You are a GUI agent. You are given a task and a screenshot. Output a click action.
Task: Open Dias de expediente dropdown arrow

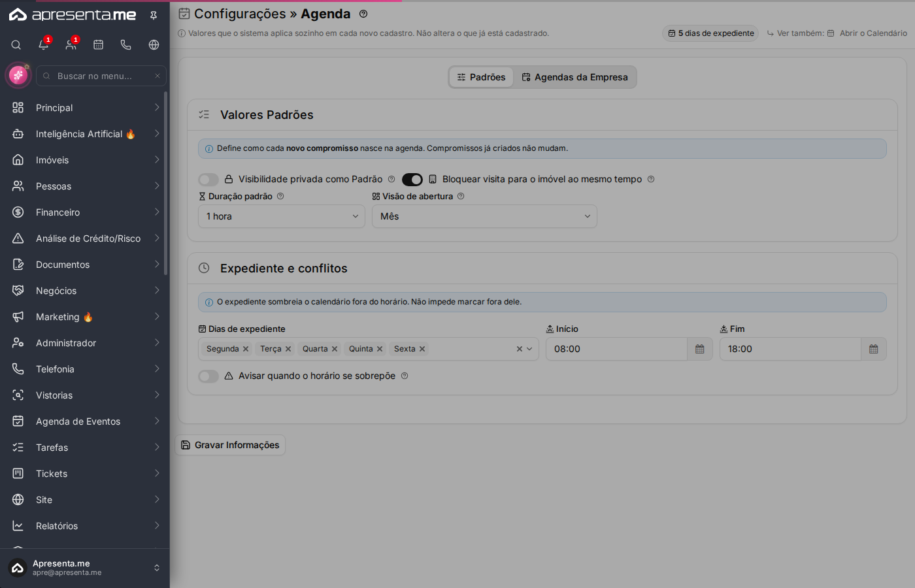529,349
